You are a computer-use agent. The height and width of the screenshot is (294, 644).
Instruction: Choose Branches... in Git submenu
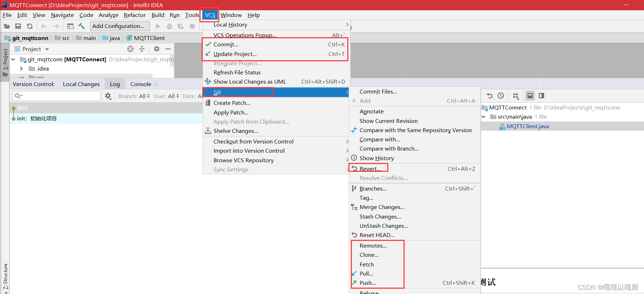414,188
